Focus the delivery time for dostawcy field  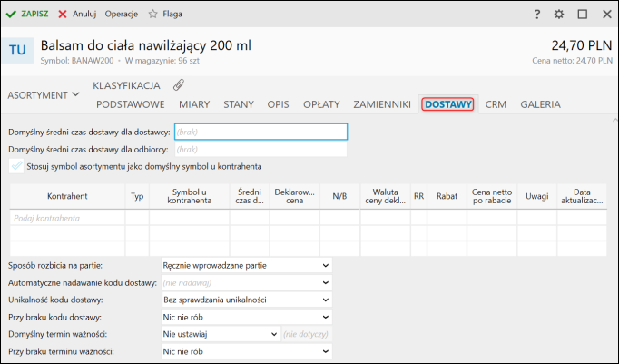tap(261, 132)
